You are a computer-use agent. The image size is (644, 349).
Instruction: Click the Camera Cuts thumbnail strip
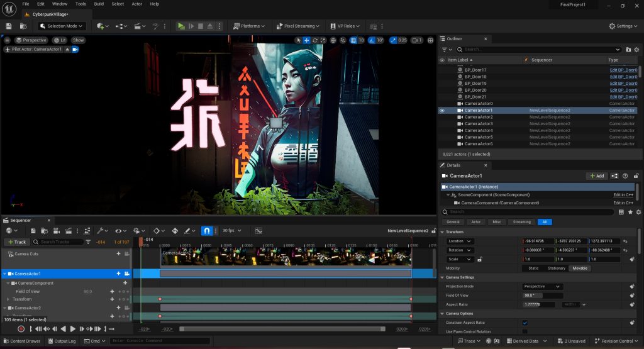pos(286,257)
